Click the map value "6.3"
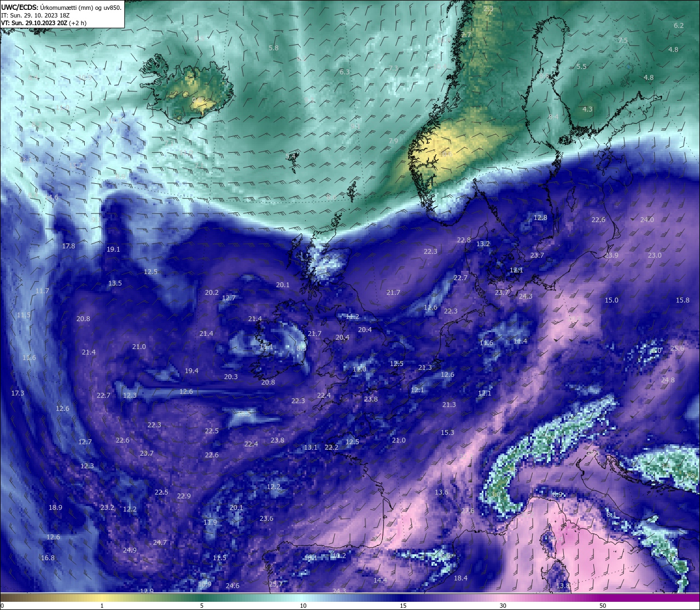This screenshot has height=610, width=700. 345,72
